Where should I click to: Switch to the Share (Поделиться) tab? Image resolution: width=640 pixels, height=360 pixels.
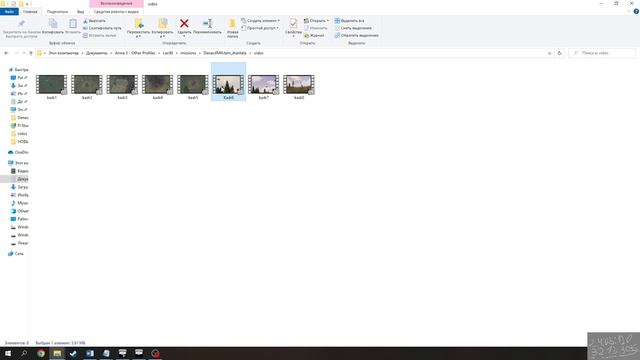point(57,12)
